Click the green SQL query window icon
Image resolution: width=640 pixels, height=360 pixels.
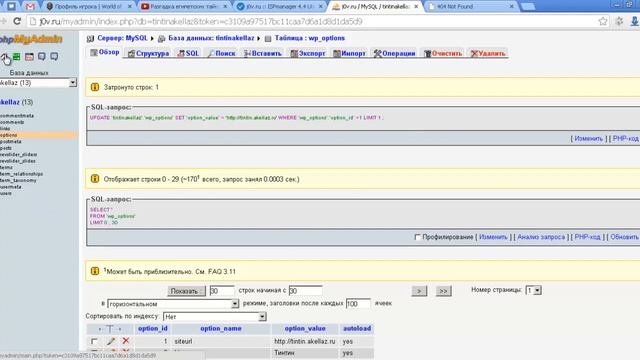17,57
